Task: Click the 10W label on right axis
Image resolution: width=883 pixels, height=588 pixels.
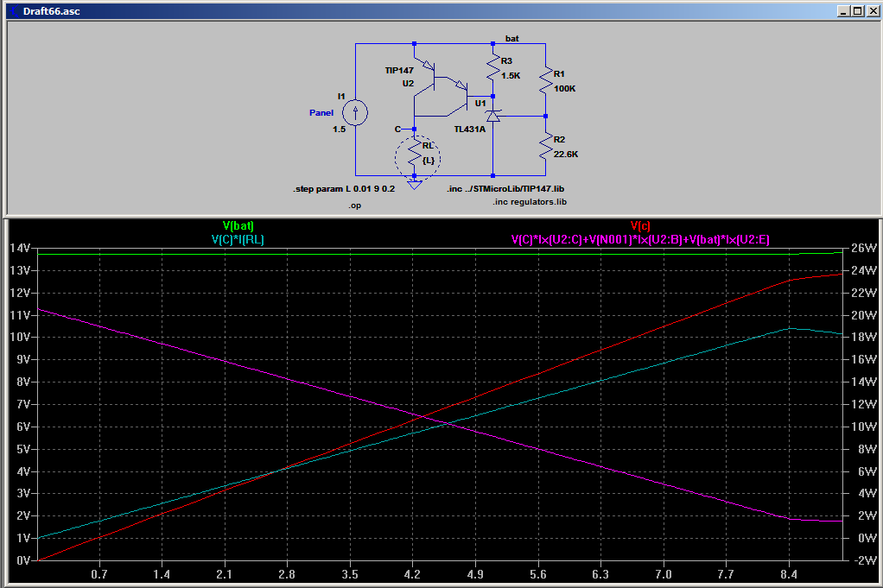Action: tap(864, 427)
